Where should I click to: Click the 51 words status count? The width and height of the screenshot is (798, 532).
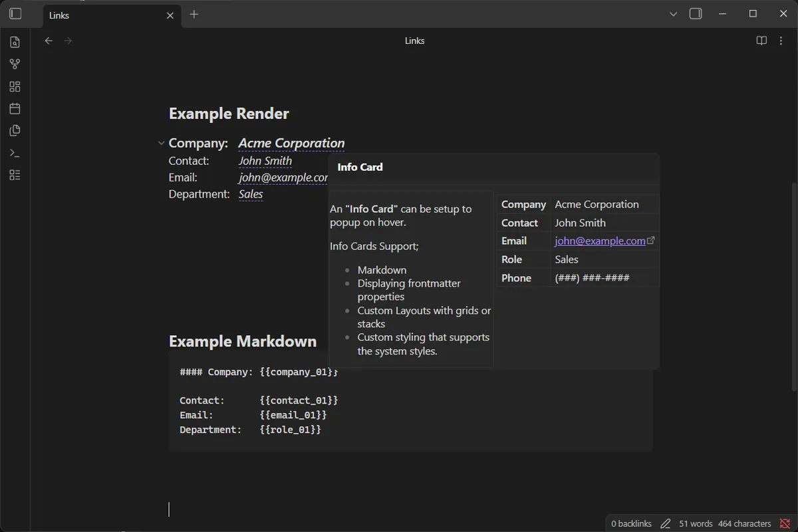696,524
